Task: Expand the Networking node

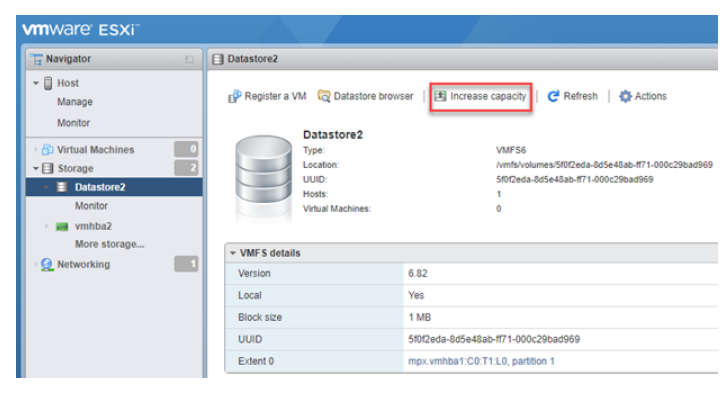Action: coord(36,264)
